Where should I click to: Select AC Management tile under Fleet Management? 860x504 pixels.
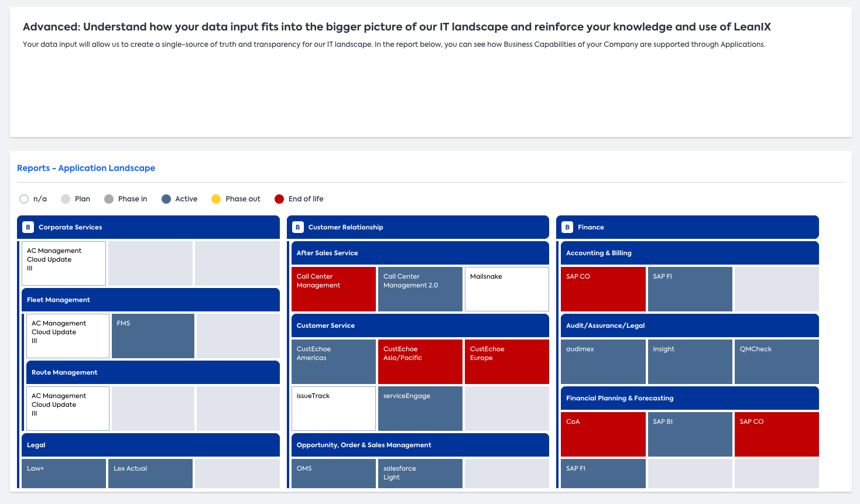[68, 336]
